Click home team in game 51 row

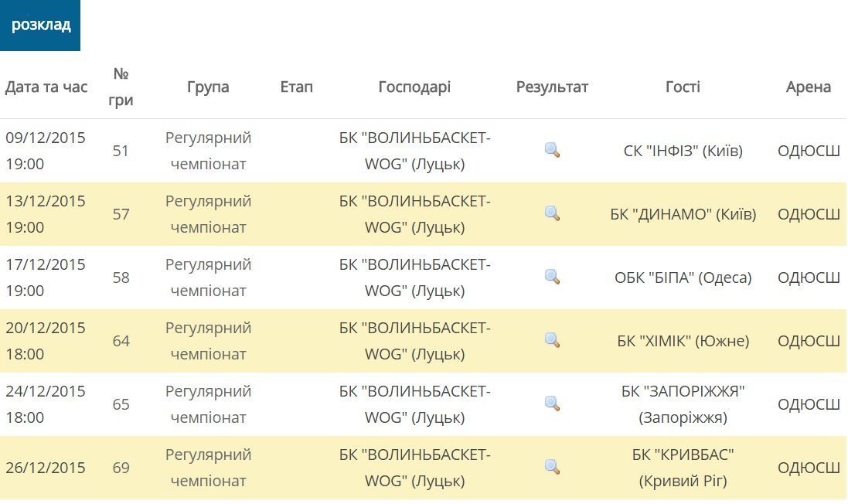[414, 151]
